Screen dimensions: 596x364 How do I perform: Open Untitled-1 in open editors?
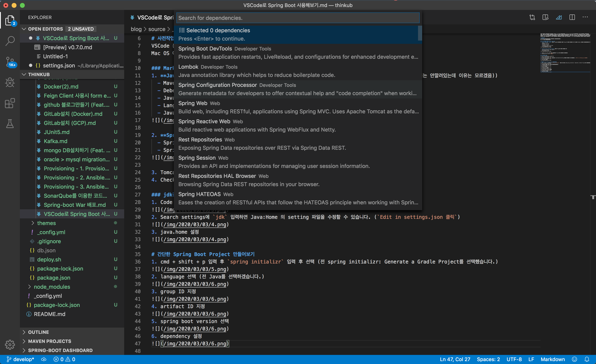pos(72,56)
